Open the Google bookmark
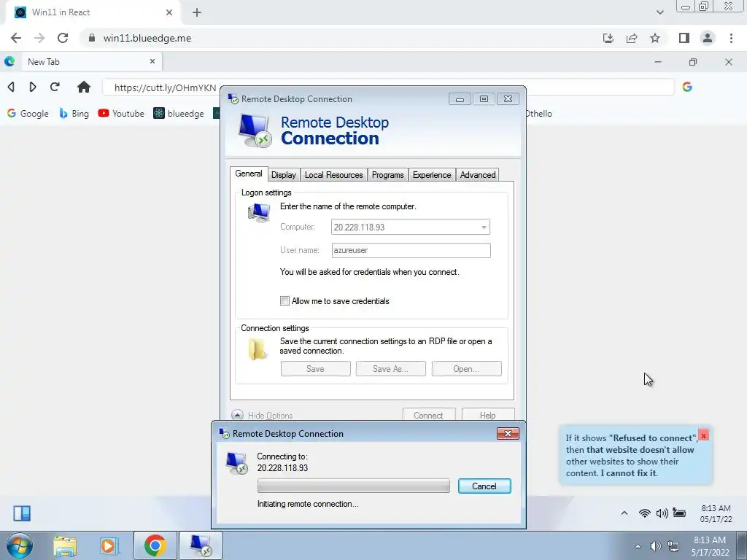The height and width of the screenshot is (560, 747). point(28,113)
